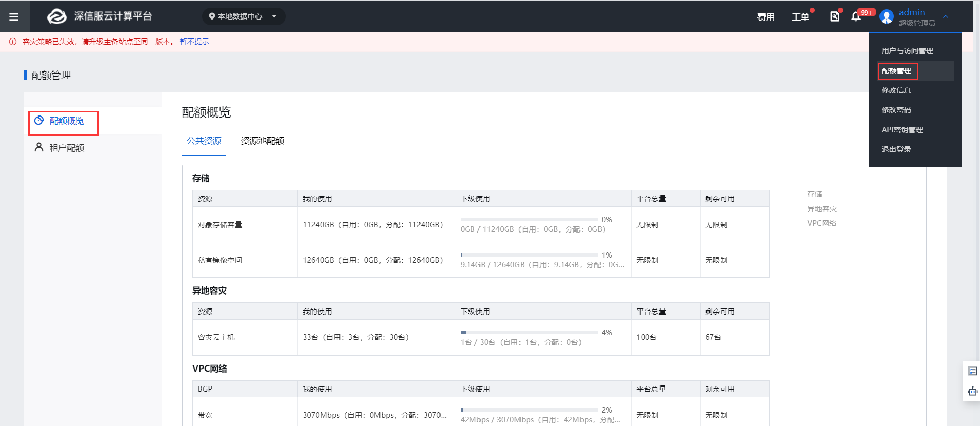Open the floating checklist icon on right edge
Screen dimensions: 980x426
click(x=972, y=371)
